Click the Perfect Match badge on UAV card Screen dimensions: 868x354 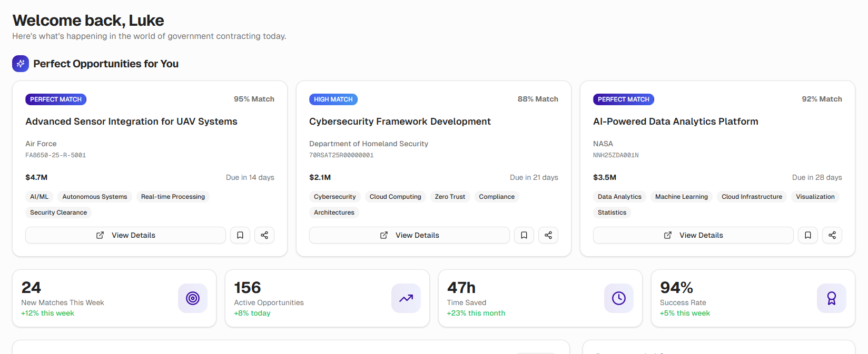[56, 99]
